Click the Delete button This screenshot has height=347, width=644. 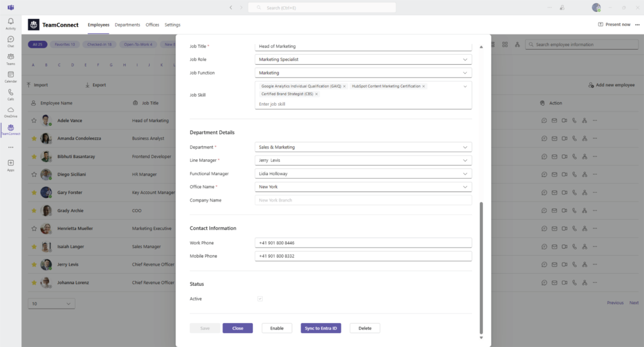(x=365, y=328)
